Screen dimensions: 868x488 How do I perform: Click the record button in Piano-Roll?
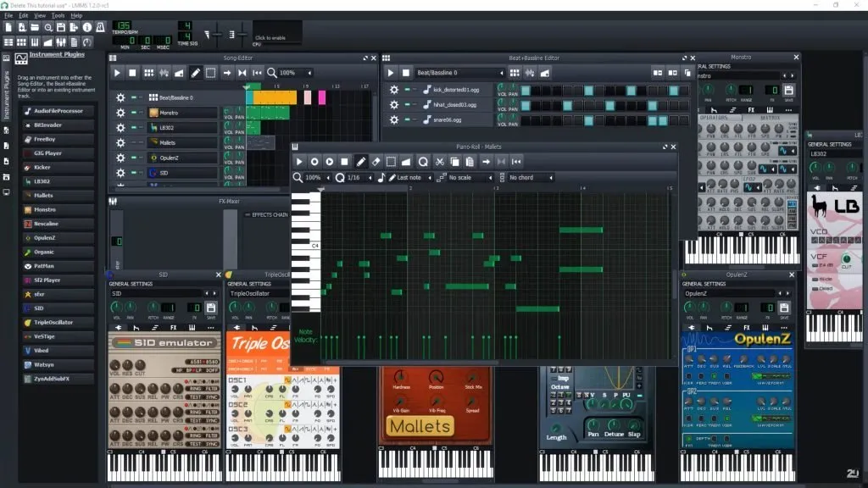(314, 161)
